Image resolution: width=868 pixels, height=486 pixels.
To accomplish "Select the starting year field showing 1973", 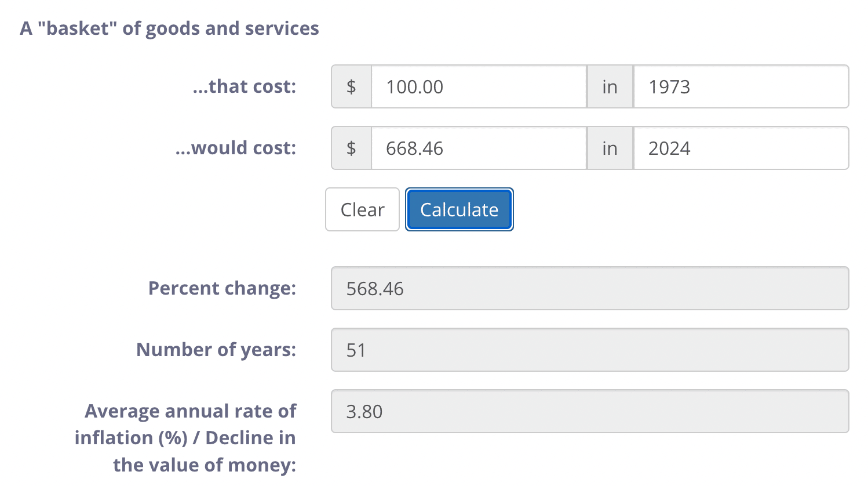I will (741, 87).
